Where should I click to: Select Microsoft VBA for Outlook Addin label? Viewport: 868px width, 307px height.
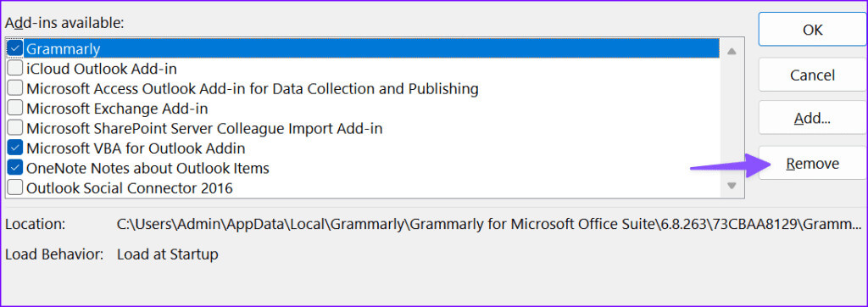[x=136, y=148]
